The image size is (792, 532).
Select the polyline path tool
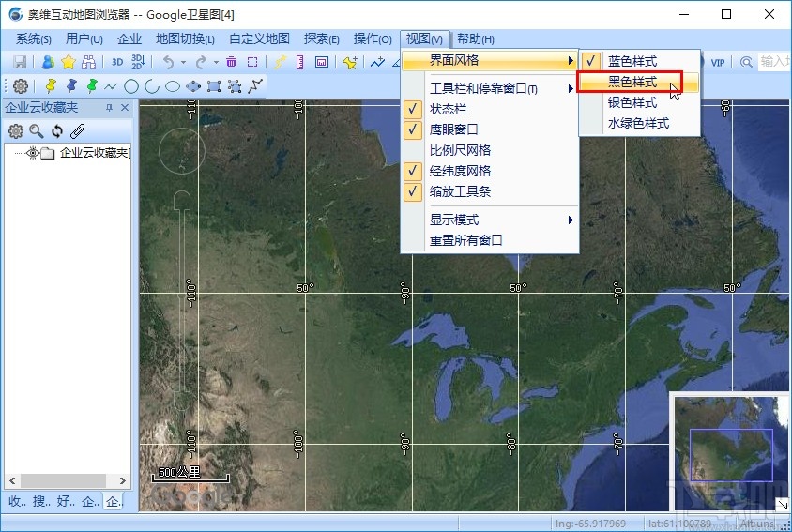tap(255, 86)
